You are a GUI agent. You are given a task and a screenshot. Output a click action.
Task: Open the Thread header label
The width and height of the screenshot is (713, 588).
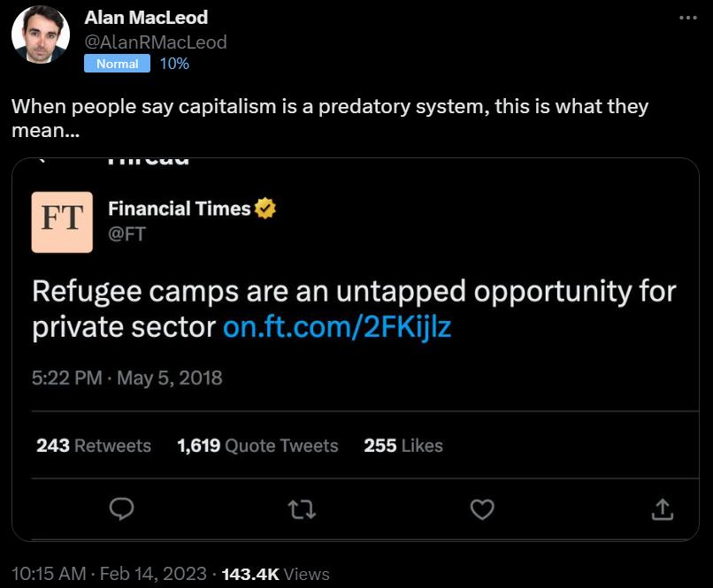pos(152,156)
